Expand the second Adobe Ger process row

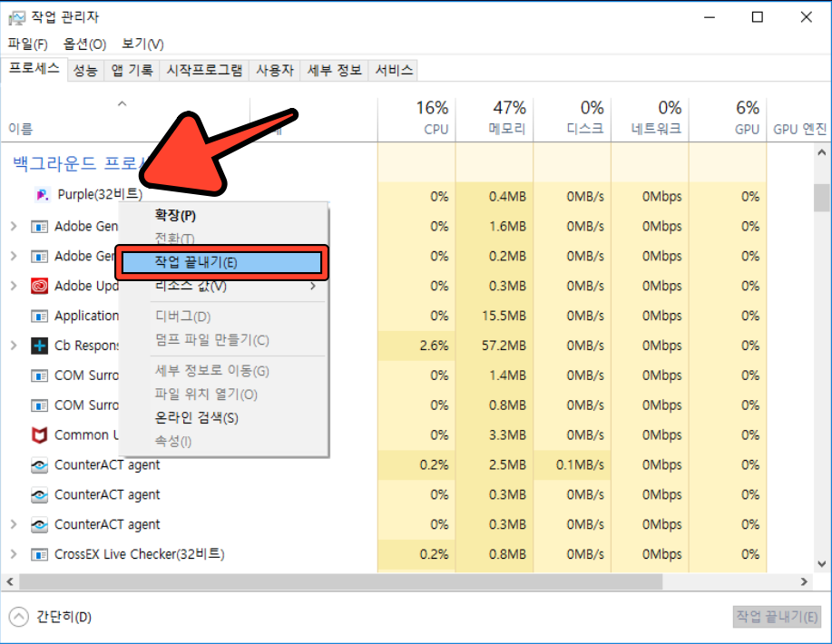click(14, 256)
